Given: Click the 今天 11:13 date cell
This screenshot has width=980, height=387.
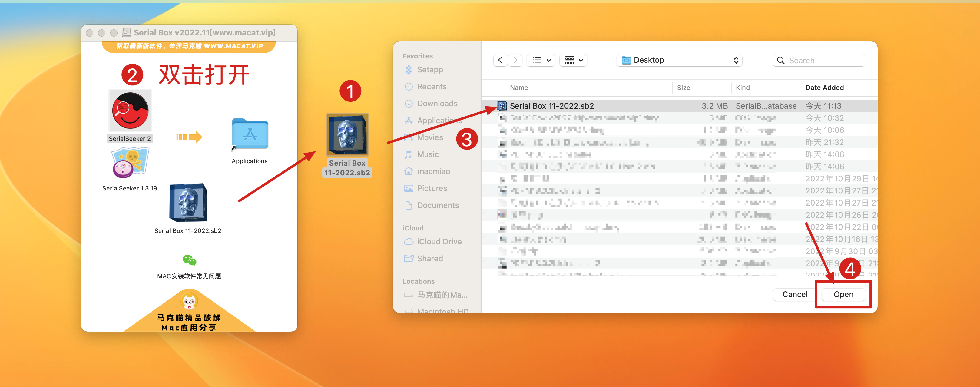Looking at the screenshot, I should tap(823, 106).
